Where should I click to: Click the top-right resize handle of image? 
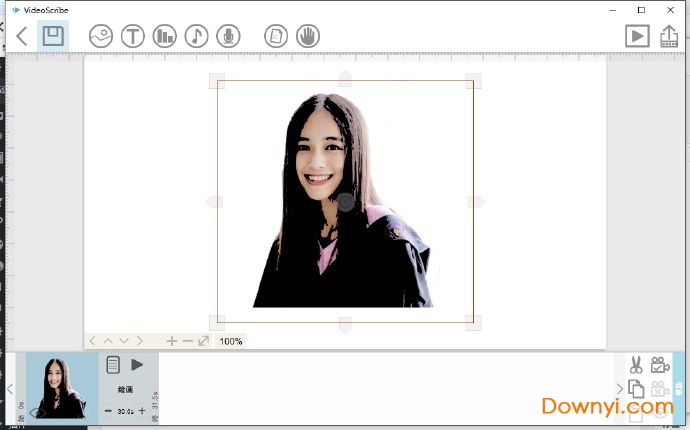tap(473, 81)
